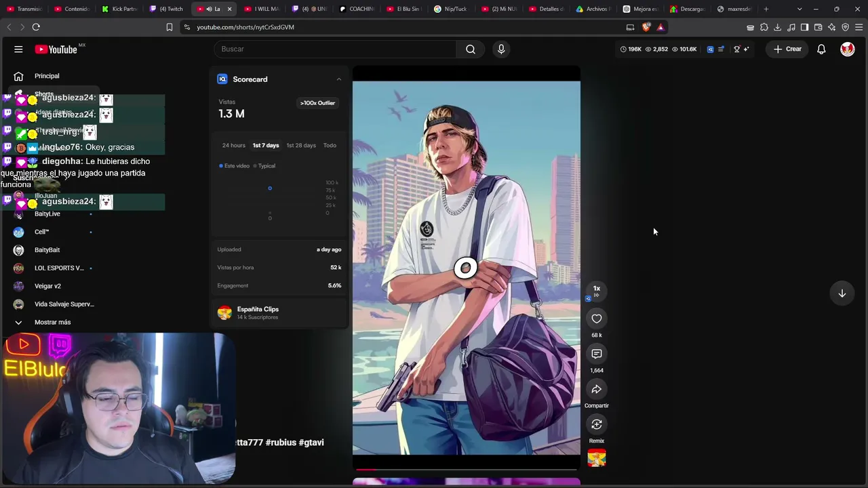Close the current YouTube tab
This screenshot has height=488, width=868.
pos(229,9)
